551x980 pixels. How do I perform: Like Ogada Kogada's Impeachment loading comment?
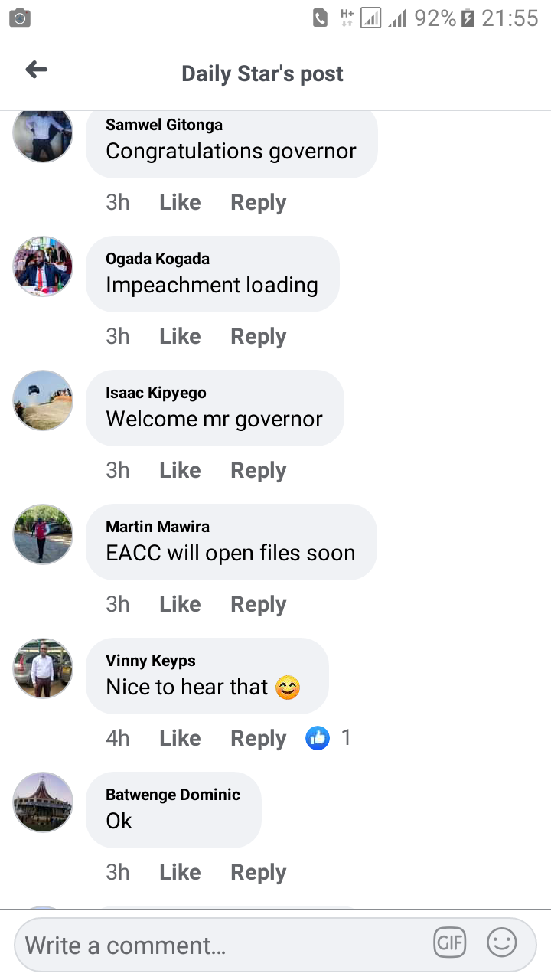coord(180,336)
